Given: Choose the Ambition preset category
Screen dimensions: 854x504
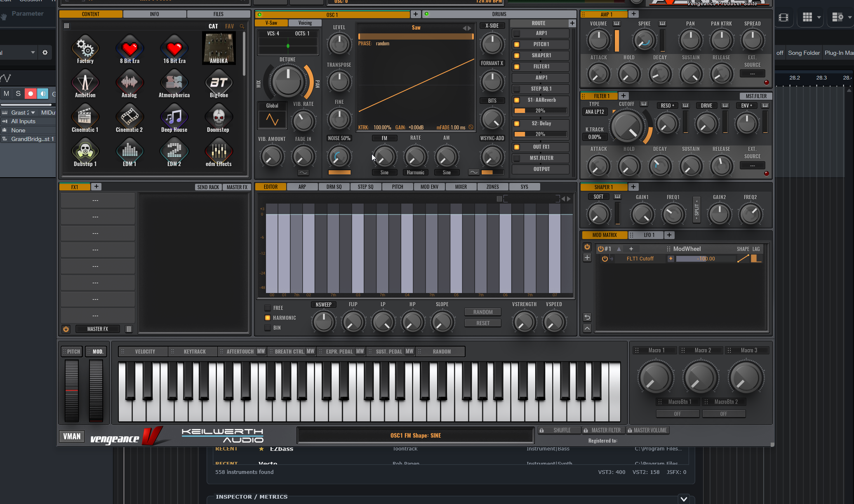Looking at the screenshot, I should [x=85, y=84].
